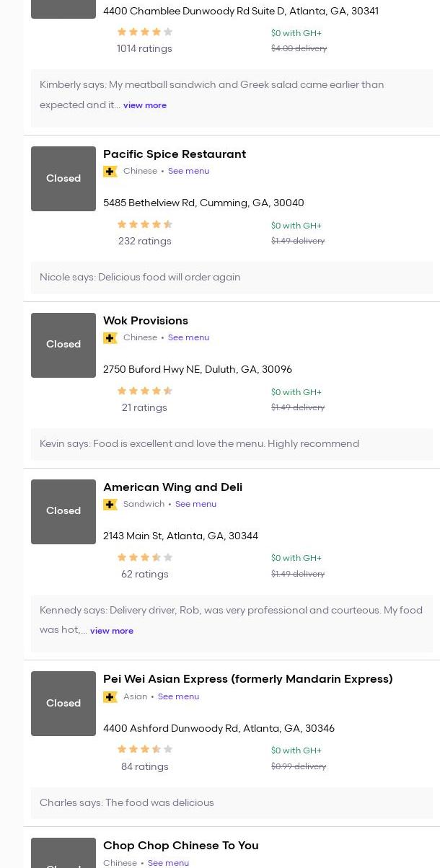Image resolution: width=440 pixels, height=868 pixels.
Task: Expand Kennedy's review with view more
Action: point(112,631)
